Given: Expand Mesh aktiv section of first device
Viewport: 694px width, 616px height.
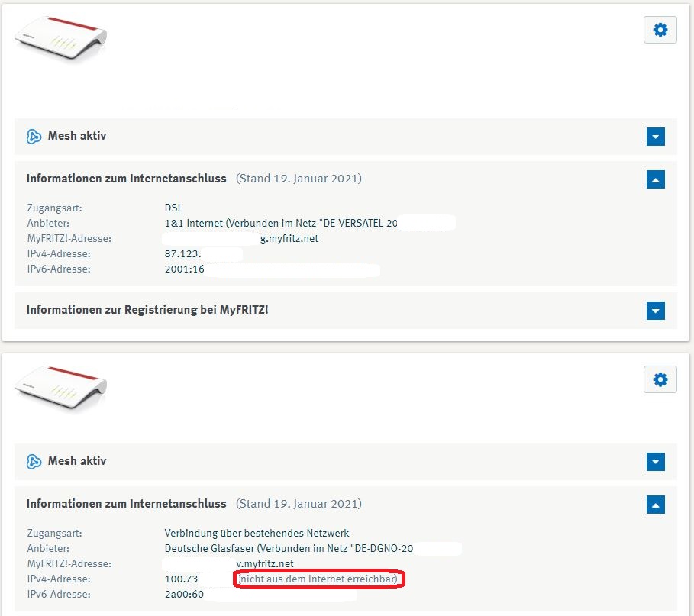Looking at the screenshot, I should (656, 137).
